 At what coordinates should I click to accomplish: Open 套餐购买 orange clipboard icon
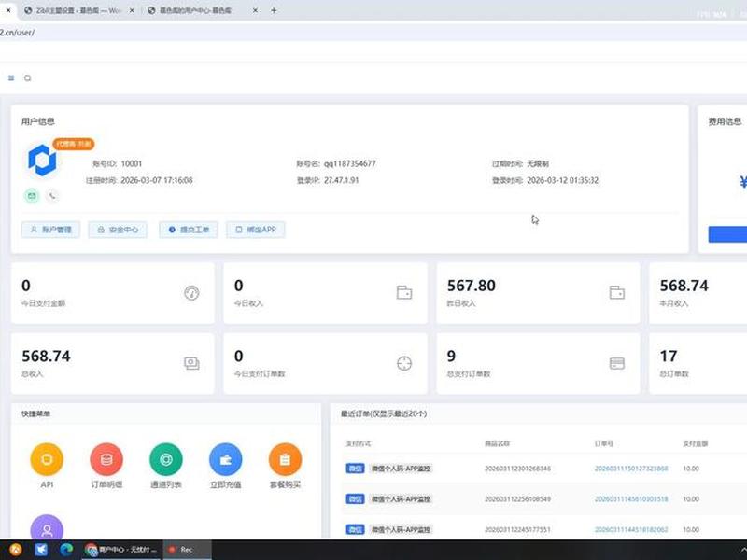click(285, 459)
